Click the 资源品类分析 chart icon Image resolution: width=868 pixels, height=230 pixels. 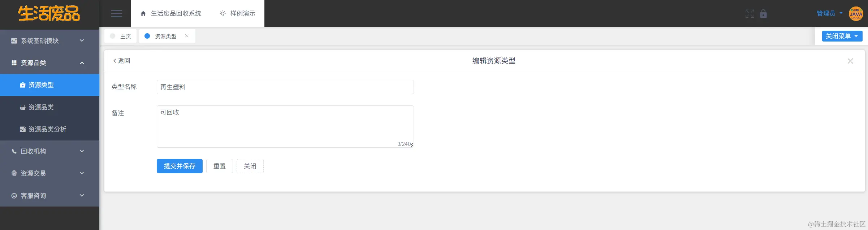tap(23, 129)
